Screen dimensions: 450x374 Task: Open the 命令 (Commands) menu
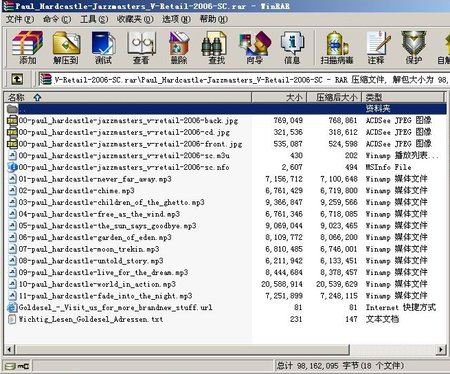pyautogui.click(x=57, y=19)
